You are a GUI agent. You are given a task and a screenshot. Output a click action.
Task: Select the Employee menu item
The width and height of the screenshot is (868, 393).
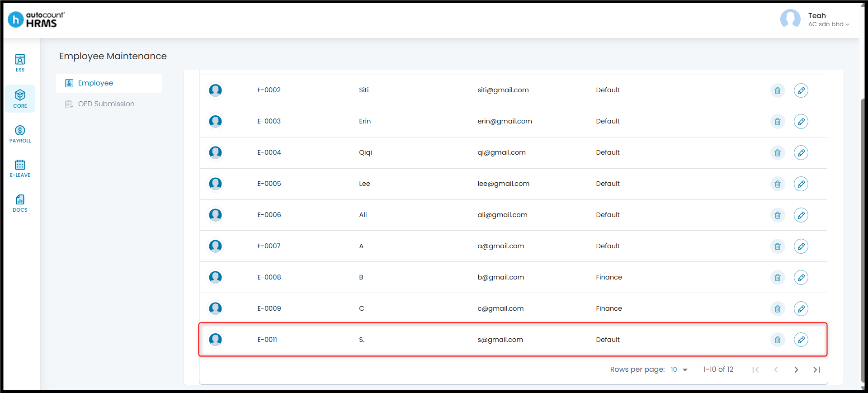tap(109, 83)
